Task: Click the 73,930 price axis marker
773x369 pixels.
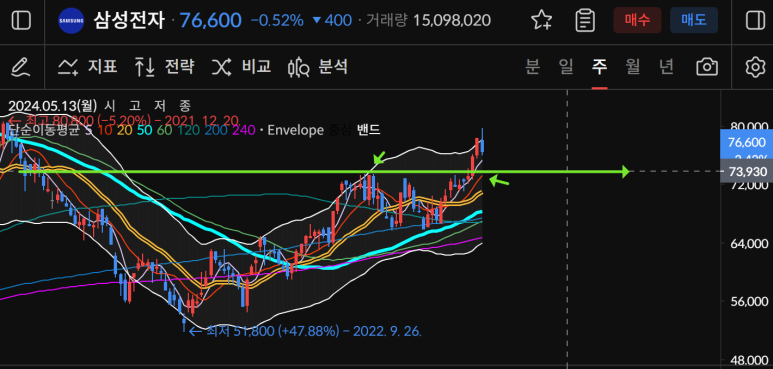Action: click(x=746, y=172)
